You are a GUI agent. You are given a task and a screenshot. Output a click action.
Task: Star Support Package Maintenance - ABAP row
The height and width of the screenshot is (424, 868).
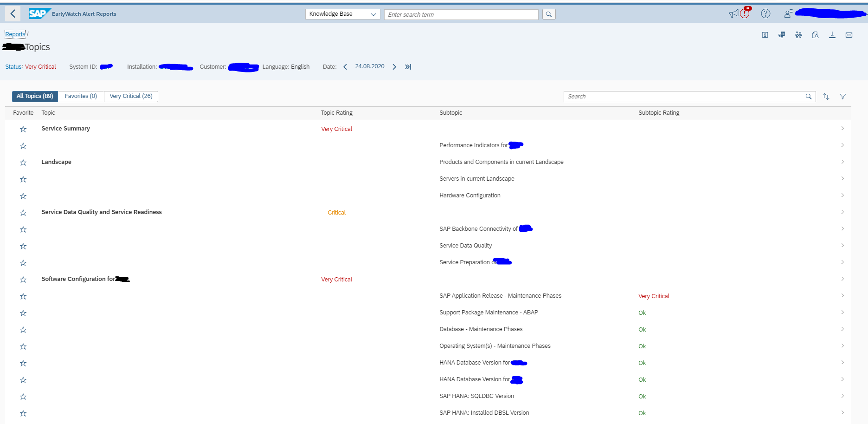pyautogui.click(x=23, y=313)
